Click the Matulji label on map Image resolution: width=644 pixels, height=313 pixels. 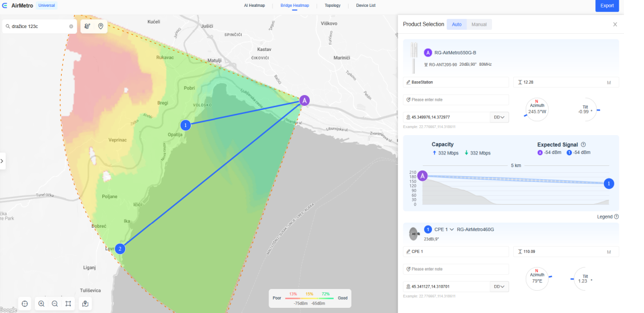tap(214, 61)
